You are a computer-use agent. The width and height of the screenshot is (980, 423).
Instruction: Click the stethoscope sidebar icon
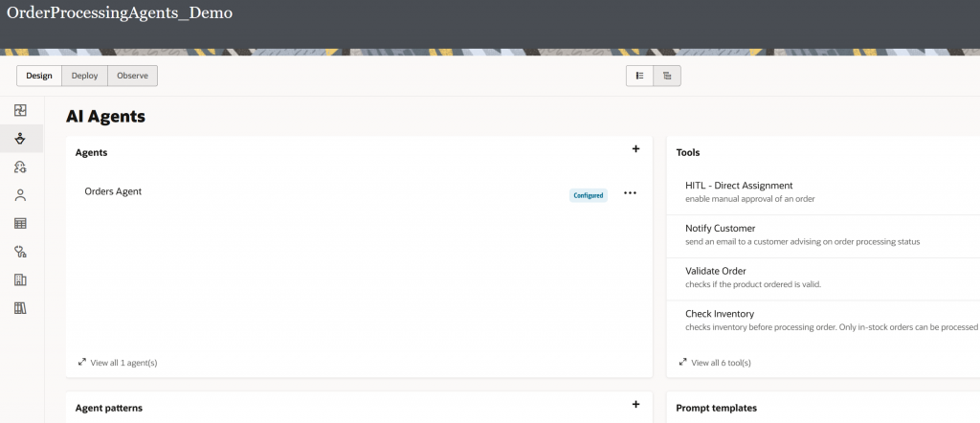pyautogui.click(x=20, y=252)
